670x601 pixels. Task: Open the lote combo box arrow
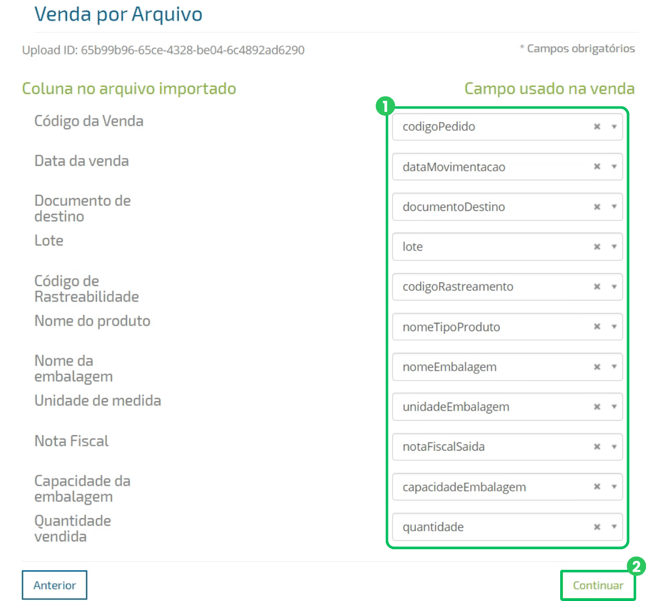(x=614, y=247)
